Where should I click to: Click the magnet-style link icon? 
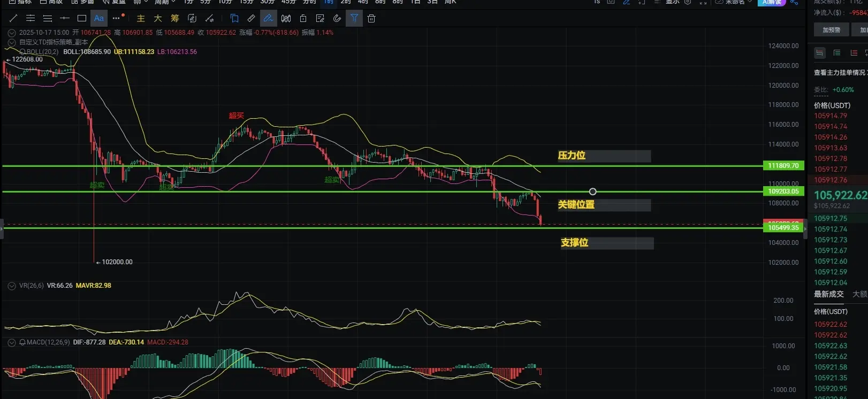[x=337, y=18]
